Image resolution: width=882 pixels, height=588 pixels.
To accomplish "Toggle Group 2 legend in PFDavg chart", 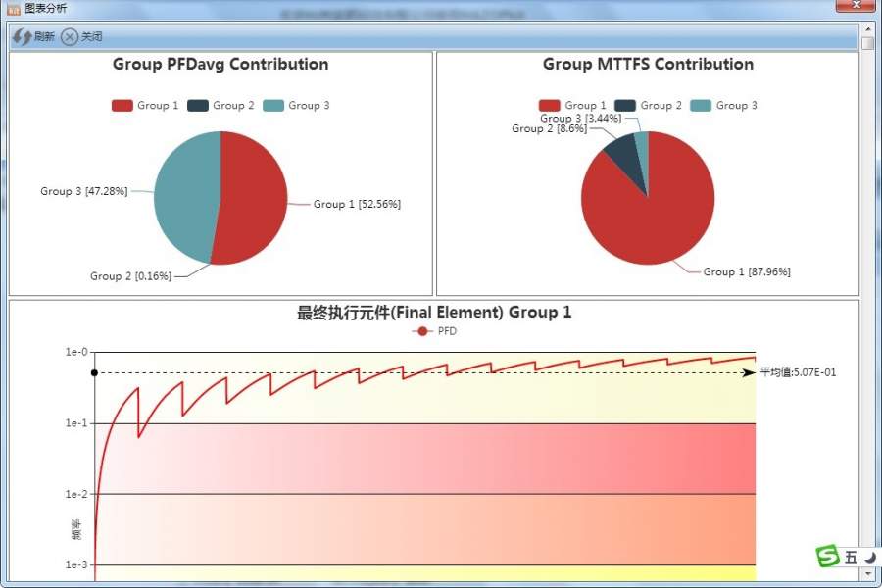I will (220, 105).
